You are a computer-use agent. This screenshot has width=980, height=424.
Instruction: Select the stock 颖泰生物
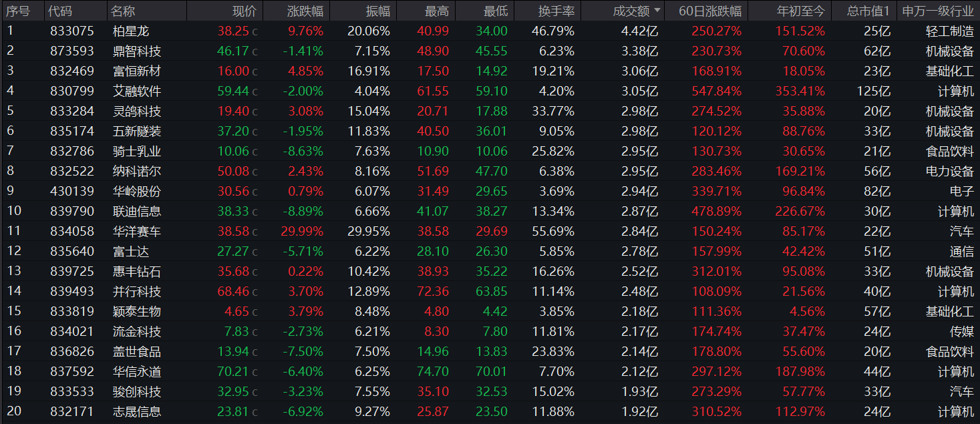(x=137, y=311)
